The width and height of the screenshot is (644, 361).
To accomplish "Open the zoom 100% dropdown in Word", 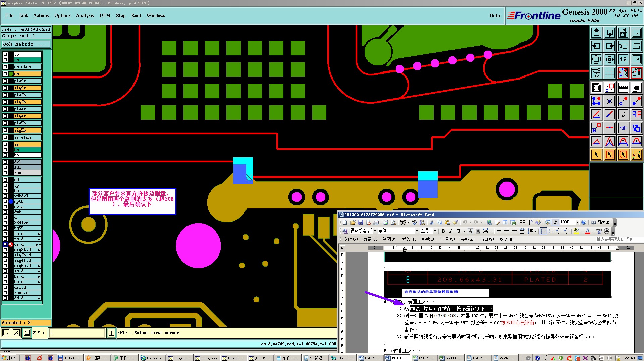I will coord(577,222).
